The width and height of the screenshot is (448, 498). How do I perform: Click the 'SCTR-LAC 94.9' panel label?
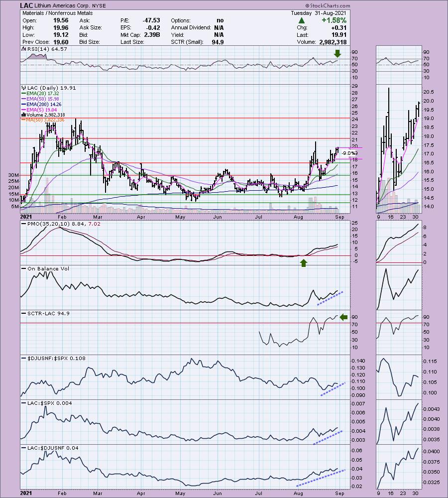[x=48, y=313]
